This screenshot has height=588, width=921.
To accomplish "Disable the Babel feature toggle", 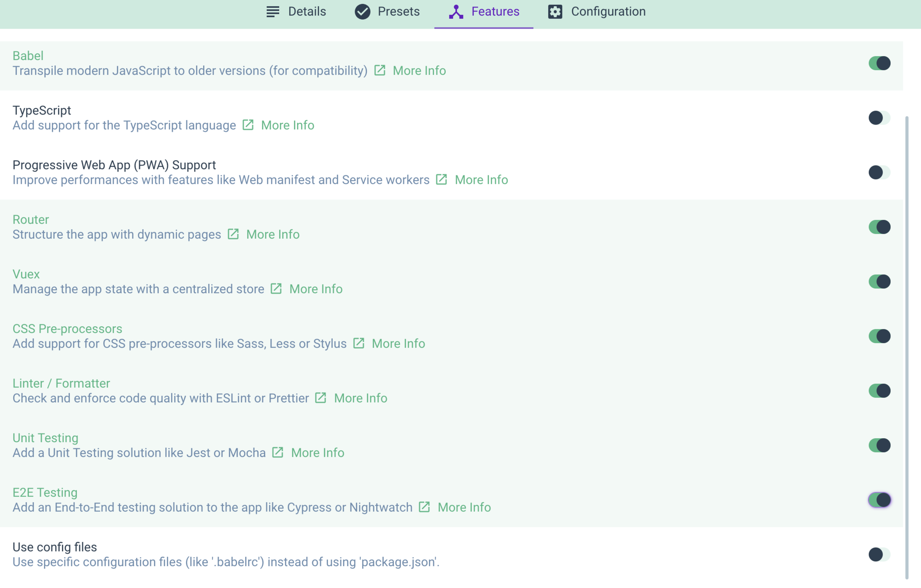I will coord(879,63).
